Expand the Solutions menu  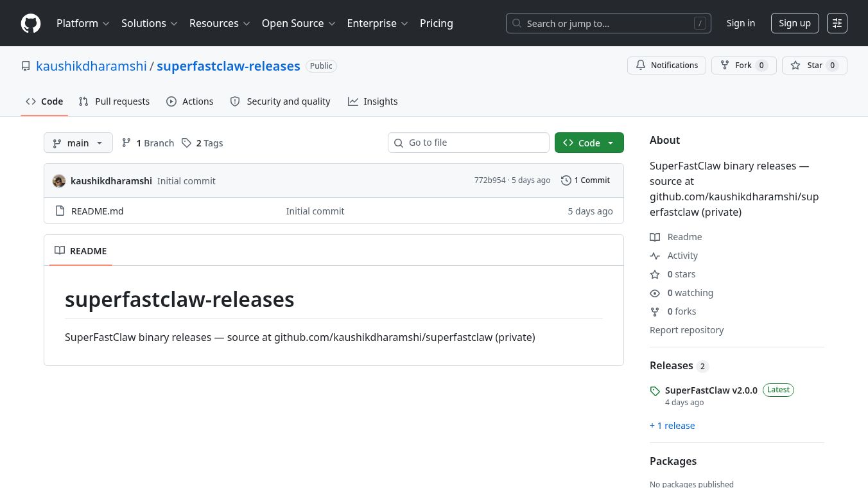[x=149, y=23]
